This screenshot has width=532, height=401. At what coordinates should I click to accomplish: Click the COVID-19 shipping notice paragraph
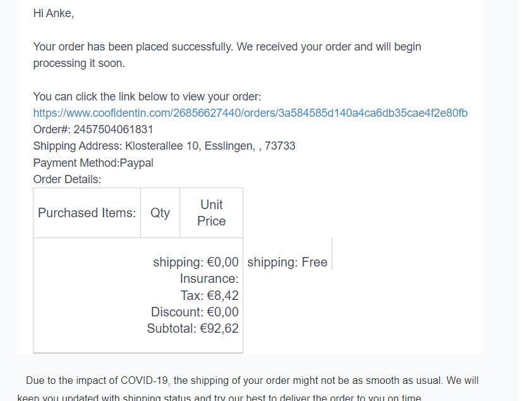point(252,381)
